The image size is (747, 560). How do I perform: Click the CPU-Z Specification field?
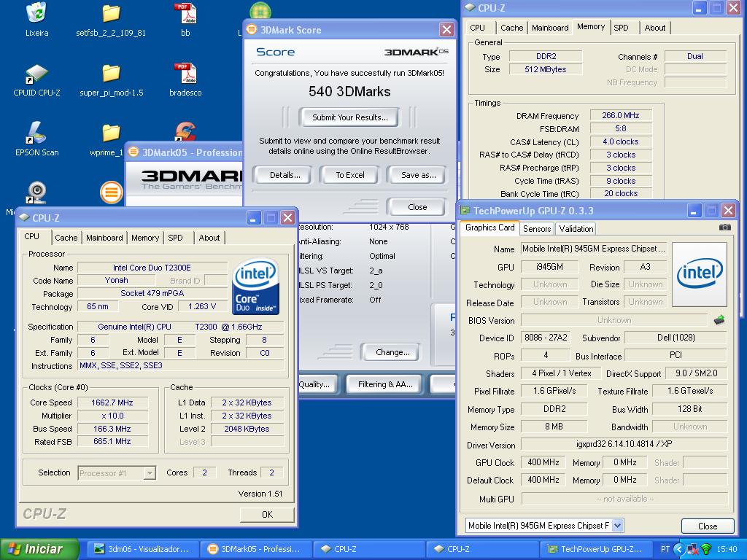tap(180, 327)
